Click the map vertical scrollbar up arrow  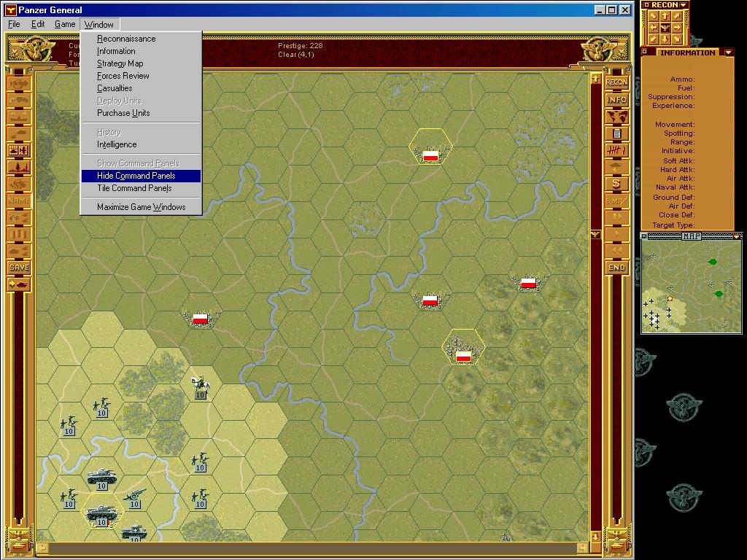tap(595, 78)
